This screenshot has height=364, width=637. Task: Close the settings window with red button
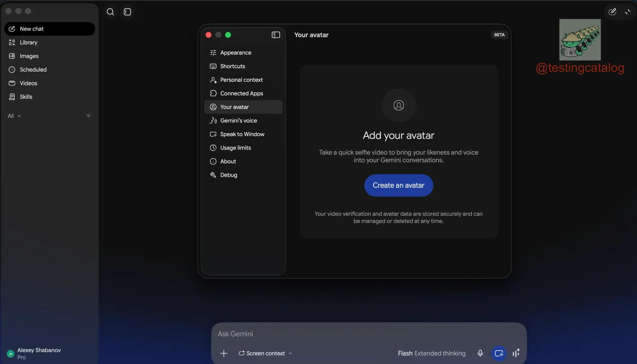[x=208, y=35]
